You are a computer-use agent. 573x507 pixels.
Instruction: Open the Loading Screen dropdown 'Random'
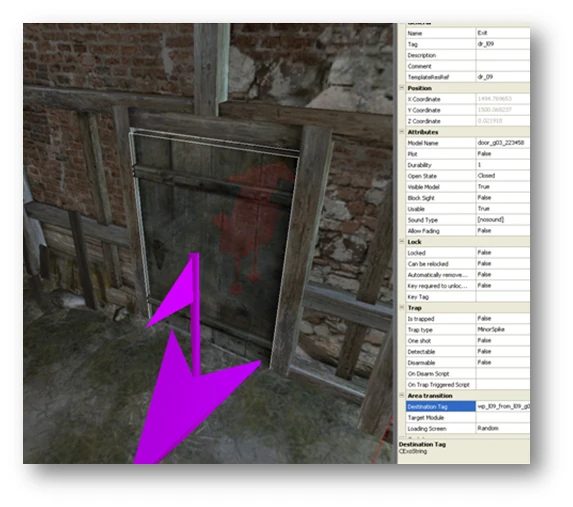coord(503,428)
